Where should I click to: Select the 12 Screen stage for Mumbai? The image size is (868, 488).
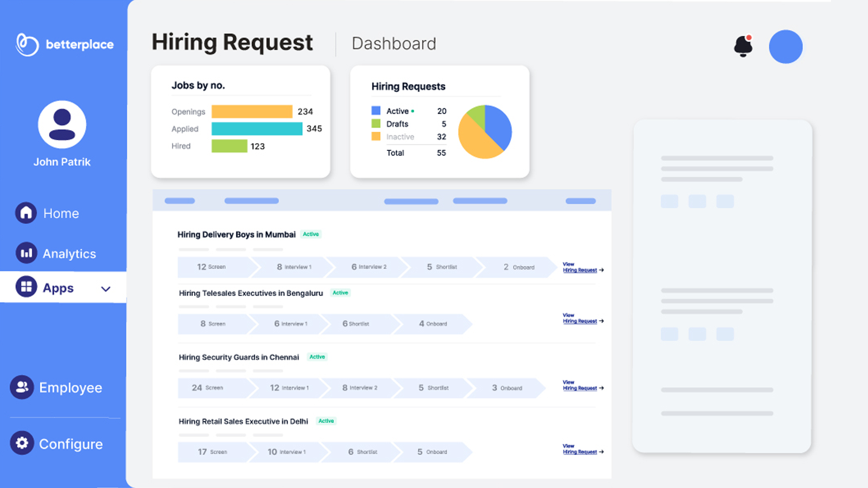(212, 267)
